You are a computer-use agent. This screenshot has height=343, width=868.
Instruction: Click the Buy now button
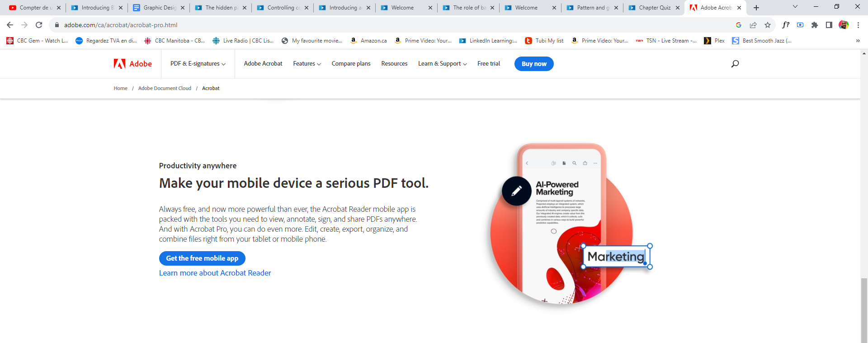coord(534,64)
